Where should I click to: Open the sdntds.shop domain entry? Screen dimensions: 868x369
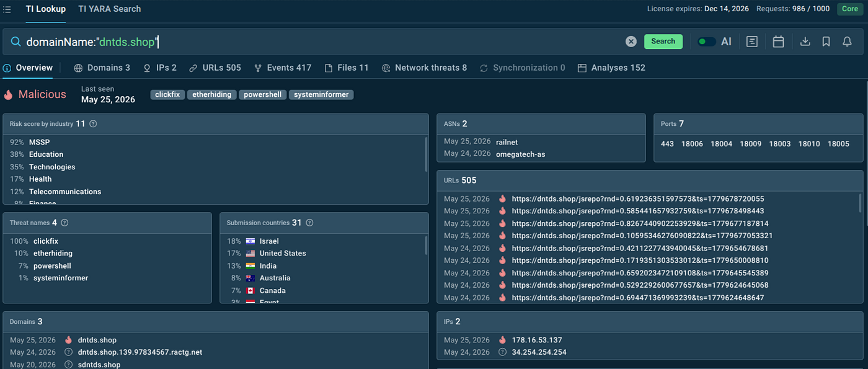point(99,365)
